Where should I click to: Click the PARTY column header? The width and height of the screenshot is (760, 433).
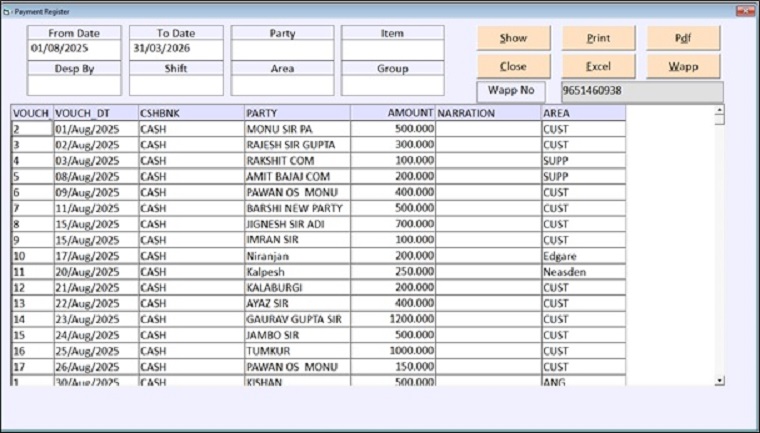(298, 113)
